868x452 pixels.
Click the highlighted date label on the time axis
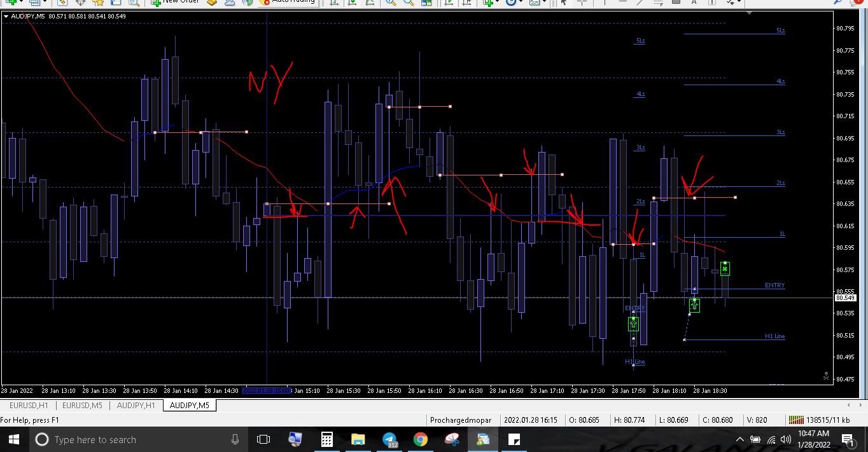pos(266,390)
